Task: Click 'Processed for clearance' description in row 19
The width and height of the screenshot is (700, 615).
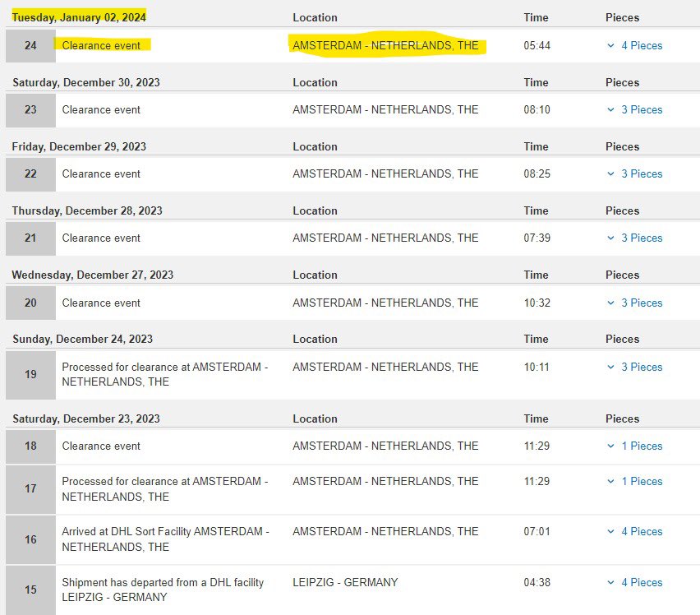Action: [x=165, y=374]
